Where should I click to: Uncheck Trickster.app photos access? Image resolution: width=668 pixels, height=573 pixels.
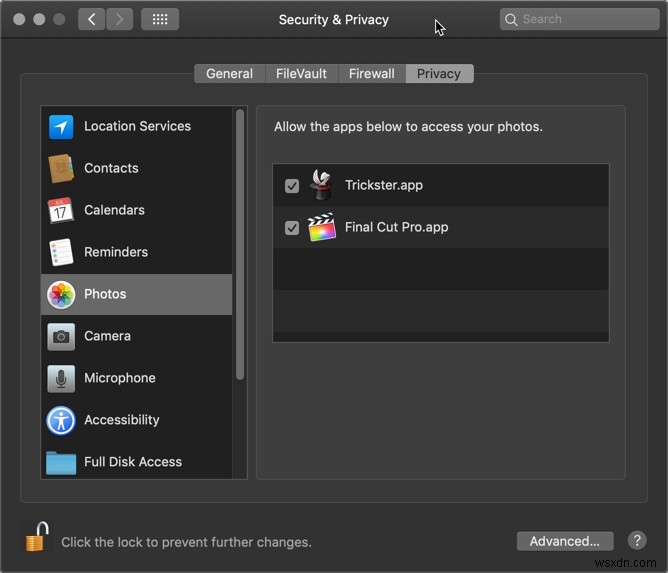pos(292,186)
